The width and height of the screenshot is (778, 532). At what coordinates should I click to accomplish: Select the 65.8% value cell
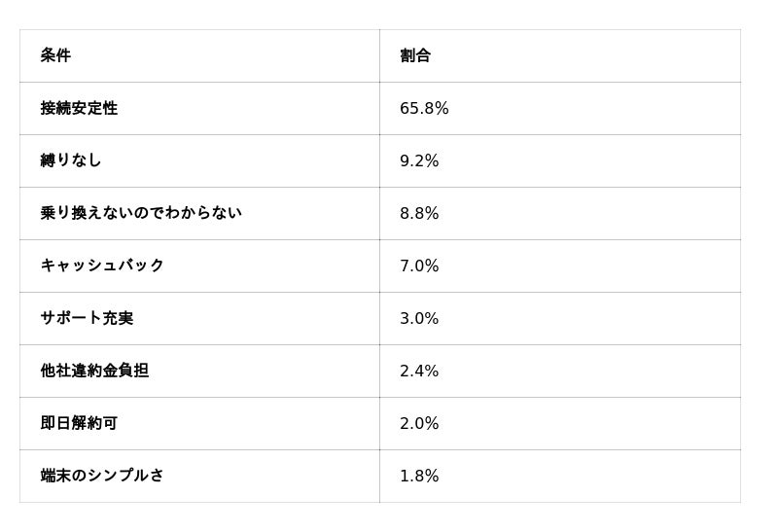coord(424,108)
